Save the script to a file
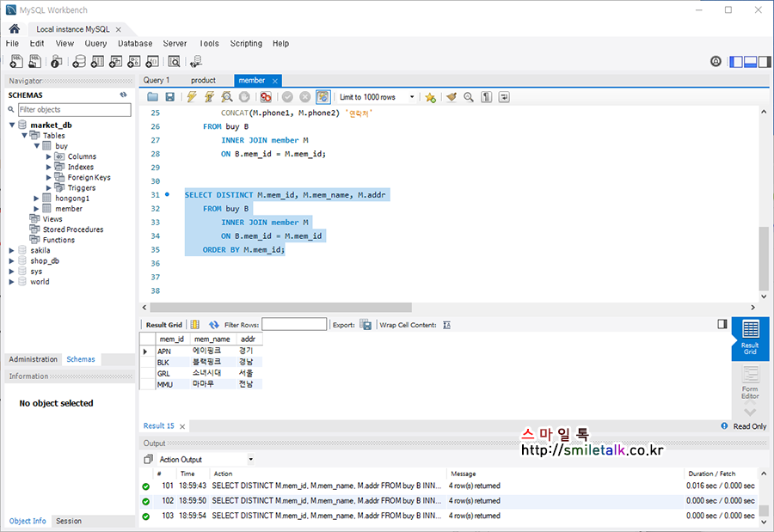 tap(169, 97)
